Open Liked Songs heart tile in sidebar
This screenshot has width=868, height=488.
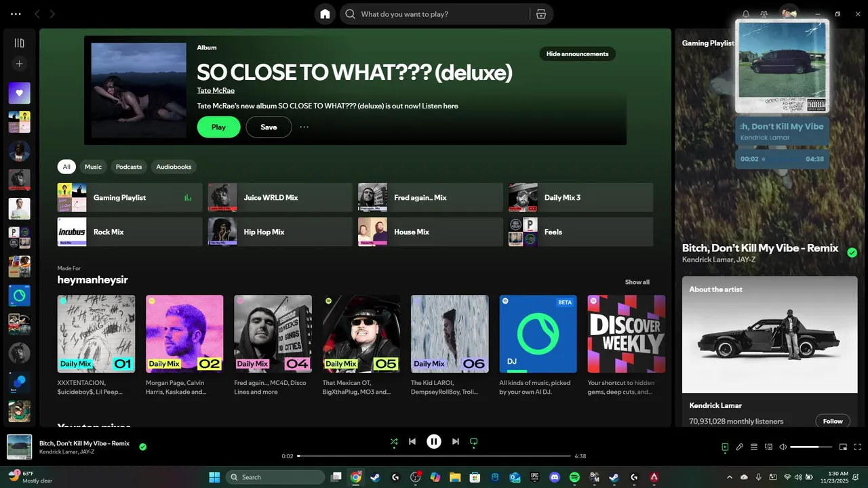[19, 93]
